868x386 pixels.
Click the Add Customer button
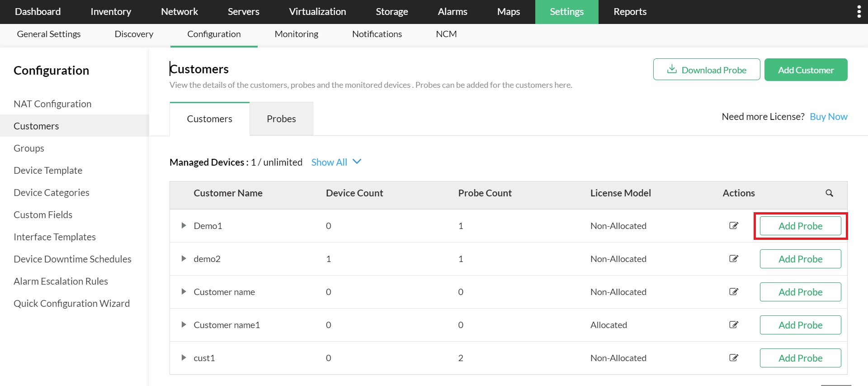click(806, 70)
